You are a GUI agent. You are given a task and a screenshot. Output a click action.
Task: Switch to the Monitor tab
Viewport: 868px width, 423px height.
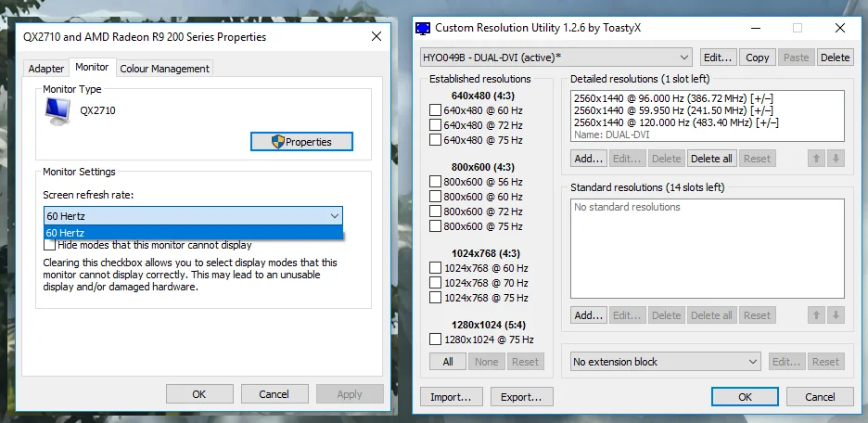92,67
